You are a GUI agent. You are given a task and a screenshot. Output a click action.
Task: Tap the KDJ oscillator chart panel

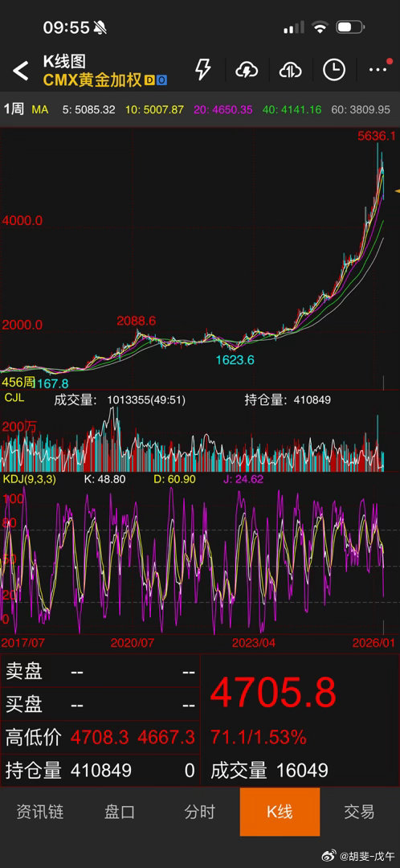click(x=200, y=559)
